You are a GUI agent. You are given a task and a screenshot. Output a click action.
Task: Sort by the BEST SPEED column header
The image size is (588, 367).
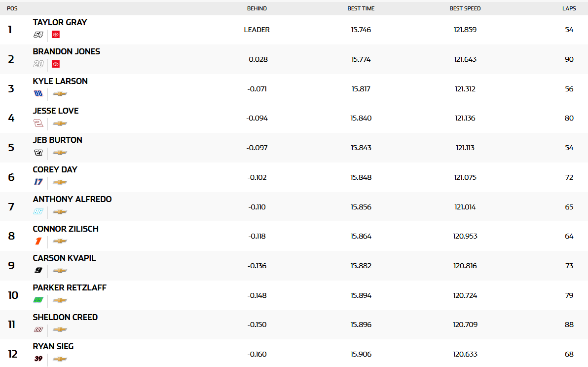pyautogui.click(x=465, y=8)
